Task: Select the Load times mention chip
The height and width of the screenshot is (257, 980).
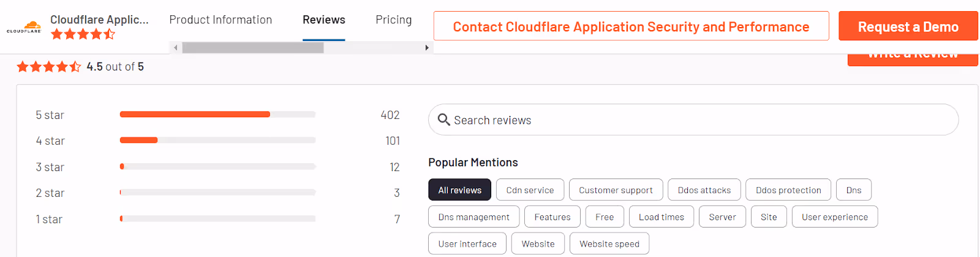Action: pos(661,217)
